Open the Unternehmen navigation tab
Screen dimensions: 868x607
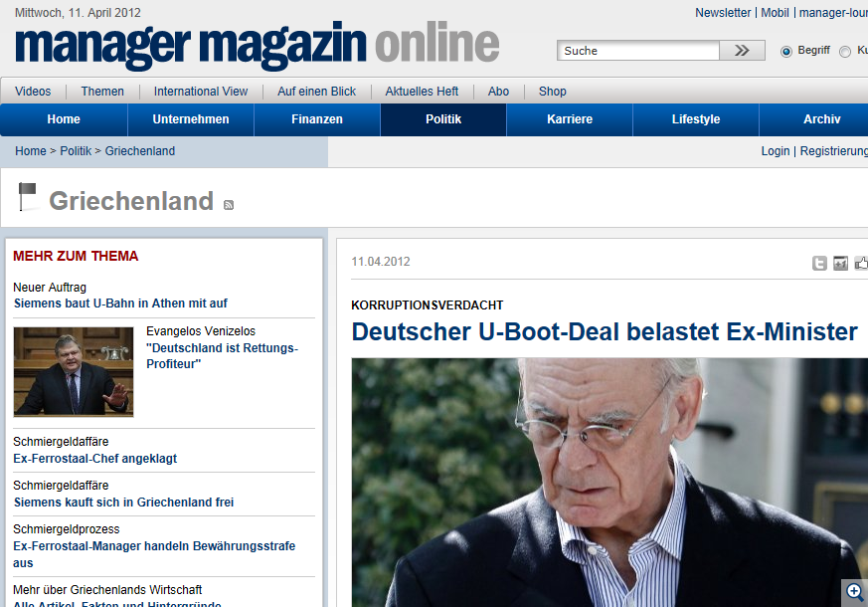191,119
